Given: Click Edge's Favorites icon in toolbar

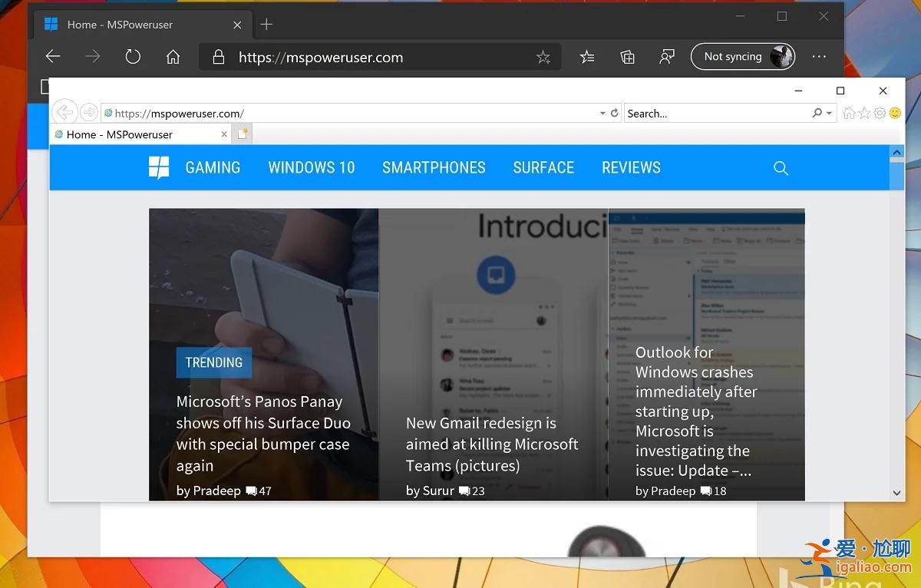Looking at the screenshot, I should [x=587, y=57].
